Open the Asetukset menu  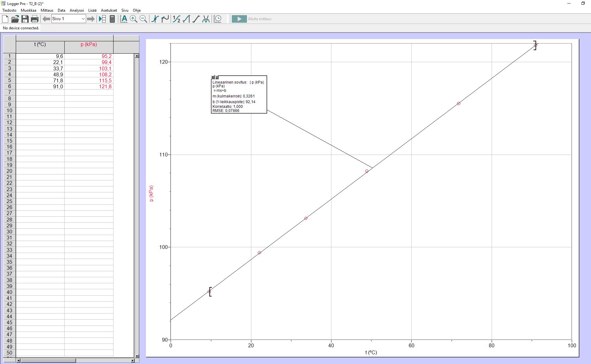109,10
